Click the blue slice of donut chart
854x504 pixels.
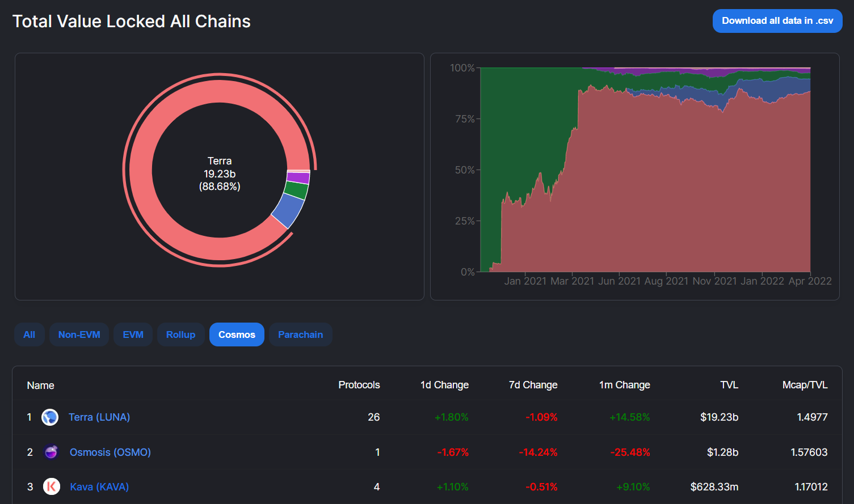click(x=288, y=210)
